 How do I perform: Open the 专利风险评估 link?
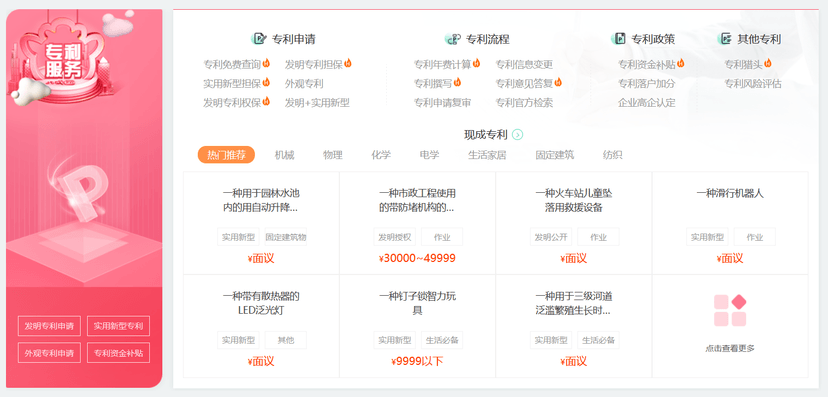(x=752, y=83)
